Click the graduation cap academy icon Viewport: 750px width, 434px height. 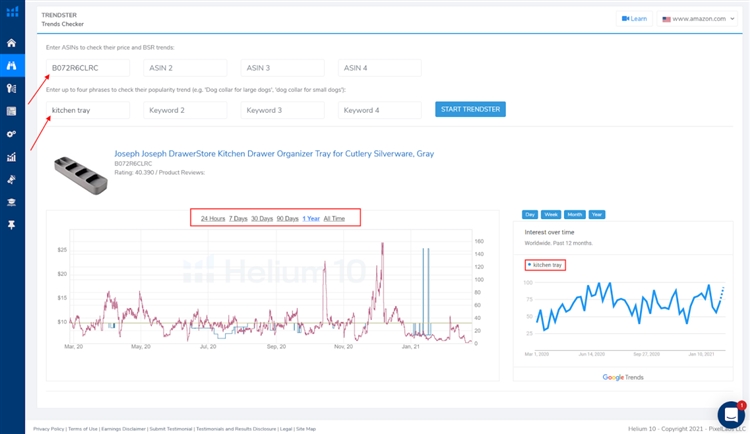[12, 202]
